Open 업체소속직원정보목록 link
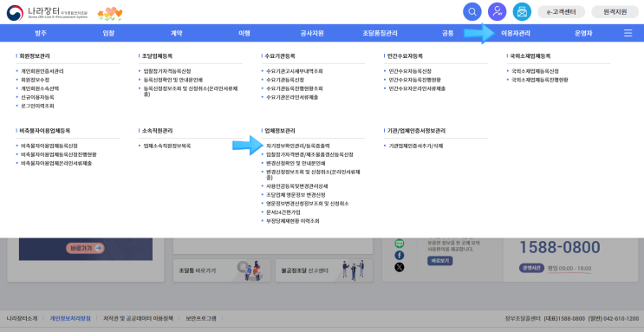The height and width of the screenshot is (332, 644). (167, 146)
